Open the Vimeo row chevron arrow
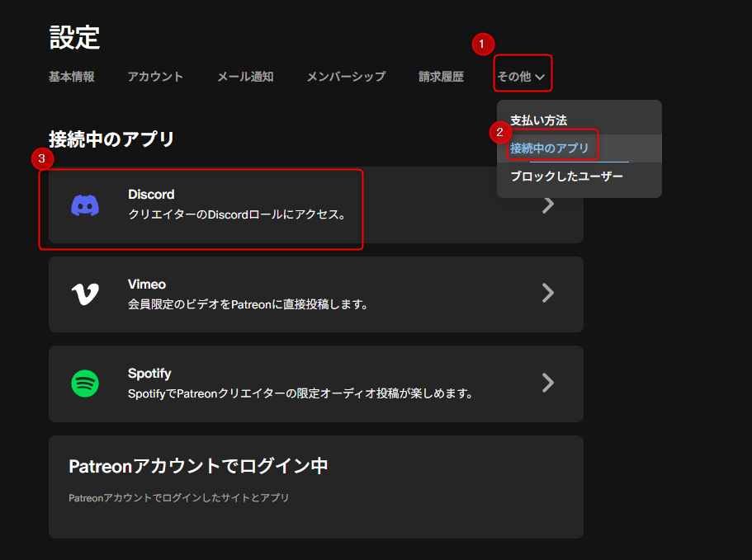752x560 pixels. coord(547,293)
